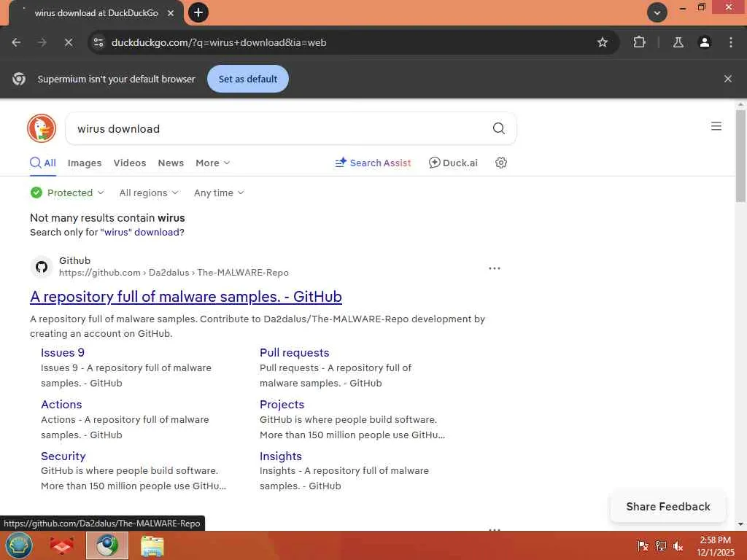Image resolution: width=747 pixels, height=560 pixels.
Task: Open the Actions sublink
Action: coord(61,405)
